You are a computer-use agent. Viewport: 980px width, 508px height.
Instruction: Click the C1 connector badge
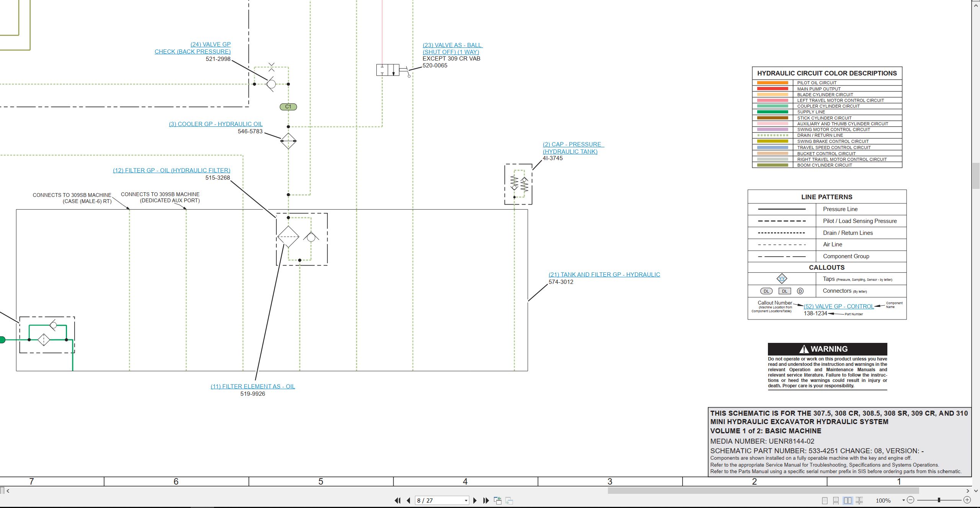(x=288, y=107)
